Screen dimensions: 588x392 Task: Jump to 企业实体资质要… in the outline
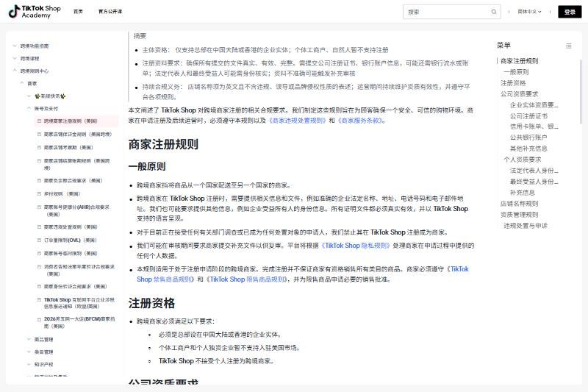(x=534, y=105)
